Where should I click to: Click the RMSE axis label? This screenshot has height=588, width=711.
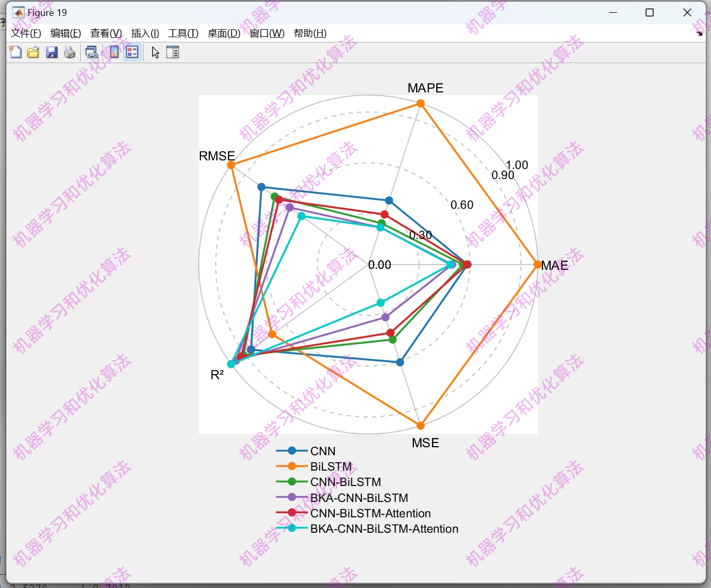point(217,156)
